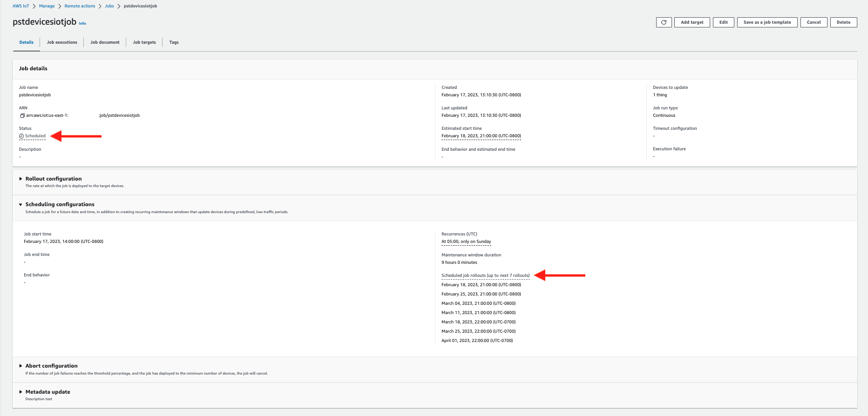
Task: Go to Jobs breadcrumb link
Action: pyautogui.click(x=109, y=6)
